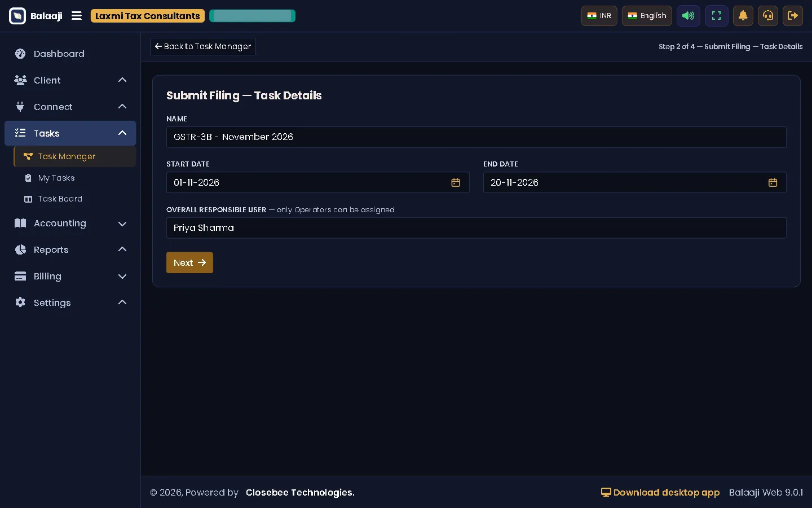Expand the Reports menu chevron
812x508 pixels.
122,249
